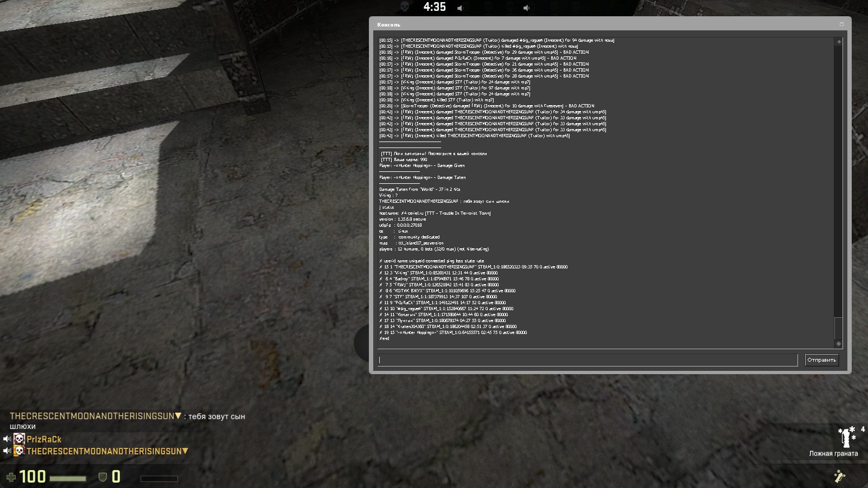Viewport: 868px width, 488px height.
Task: Click the small yellow grenade inventory icon
Action: point(840,477)
